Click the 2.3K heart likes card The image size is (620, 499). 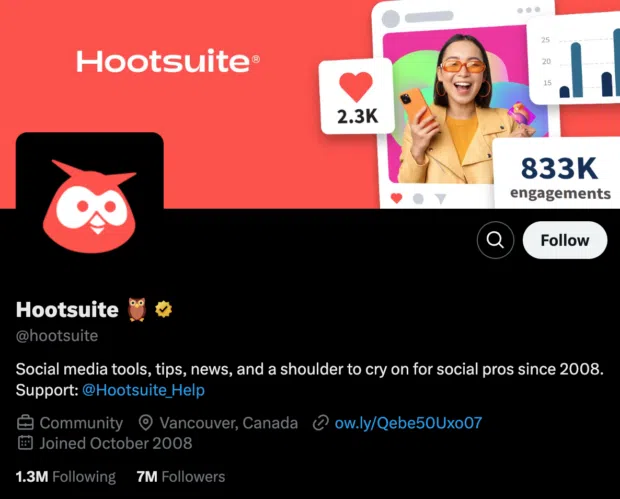coord(357,96)
